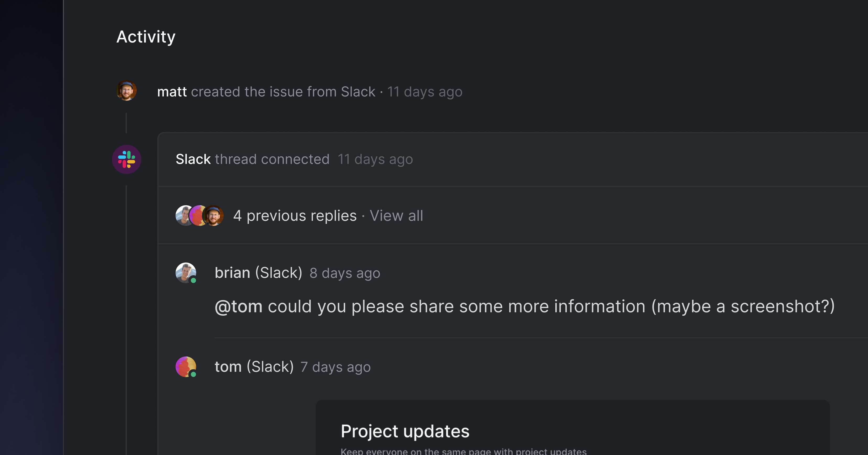
Task: Open View all replies link
Action: [x=396, y=216]
